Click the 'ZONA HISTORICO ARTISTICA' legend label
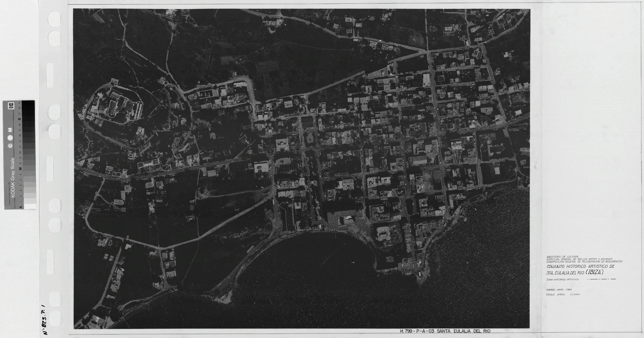Viewport: 644px width, 338px height. (562, 279)
